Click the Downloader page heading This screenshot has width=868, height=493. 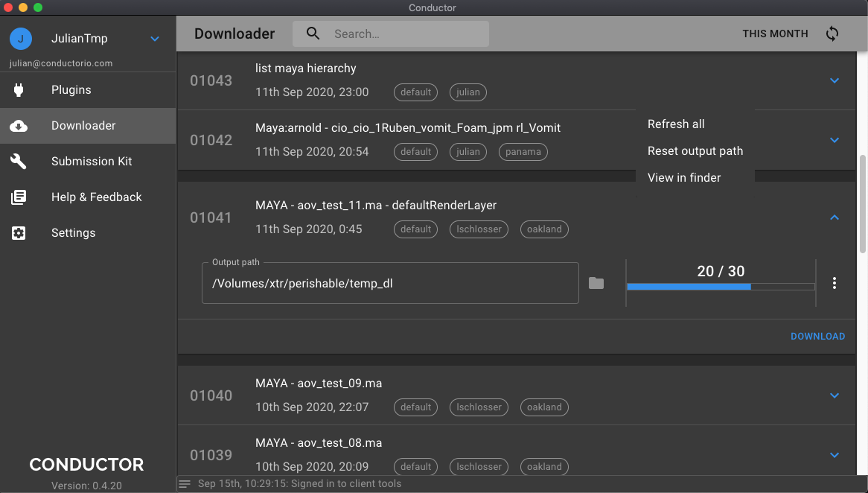pos(234,34)
